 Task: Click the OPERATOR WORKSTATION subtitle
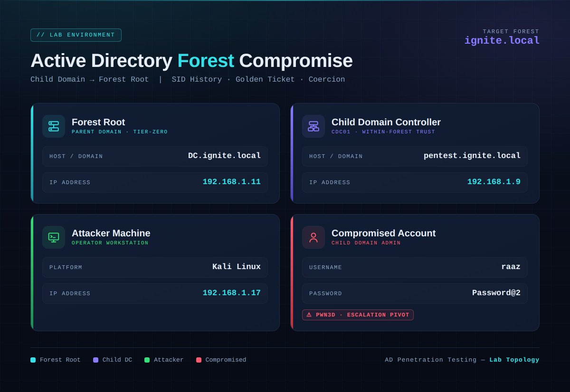click(x=110, y=243)
